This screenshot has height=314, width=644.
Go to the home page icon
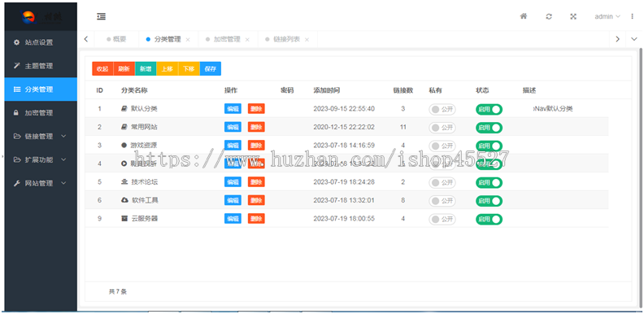click(x=524, y=16)
